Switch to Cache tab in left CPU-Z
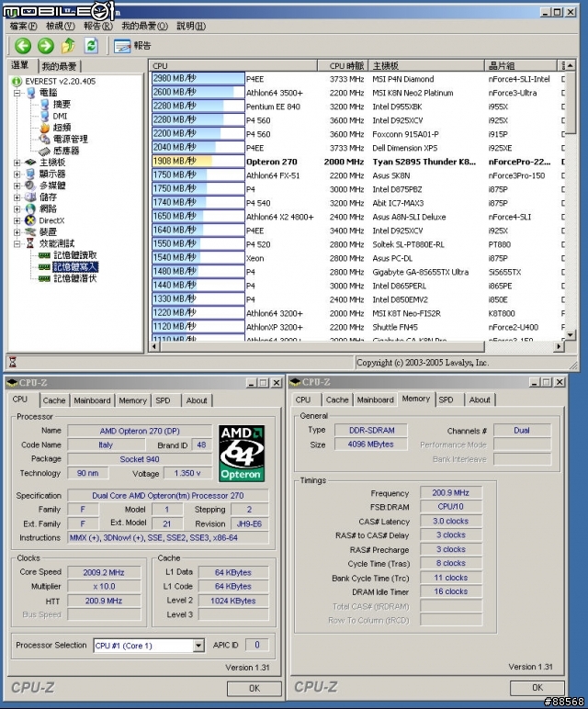This screenshot has width=588, height=709. point(54,400)
